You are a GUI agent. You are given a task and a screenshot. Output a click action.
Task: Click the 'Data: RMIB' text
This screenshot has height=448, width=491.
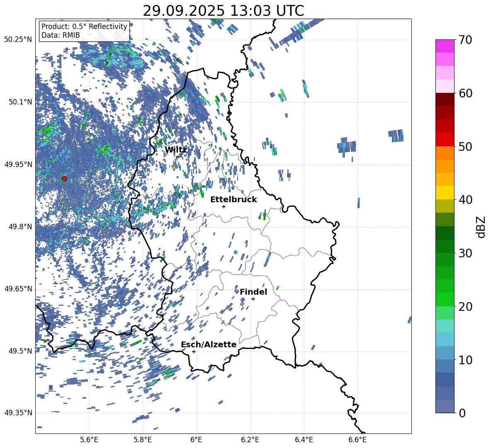tap(61, 35)
